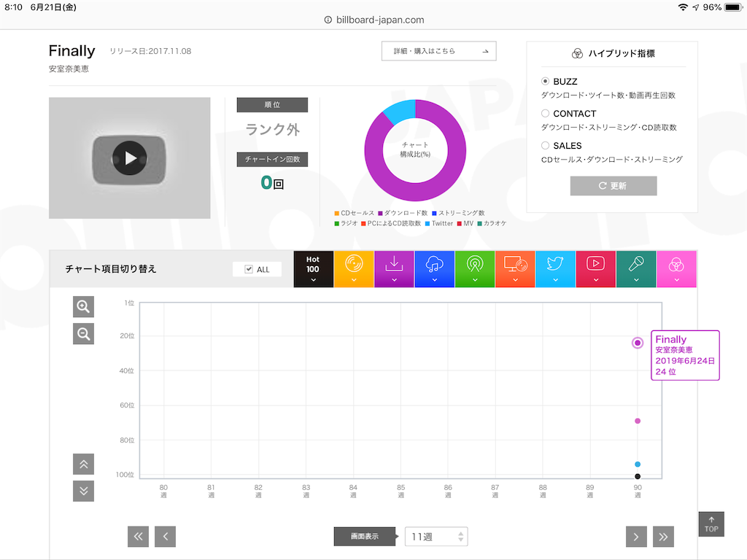Image resolution: width=747 pixels, height=560 pixels.
Task: Toggle the radio chart line (green antenna)
Action: 475,269
